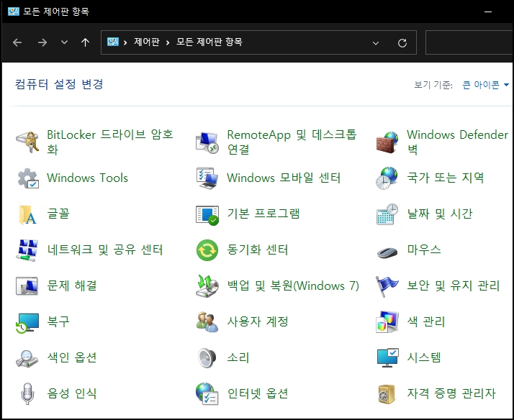Open the 보안 및 유지 관리 flag icon

pos(387,286)
